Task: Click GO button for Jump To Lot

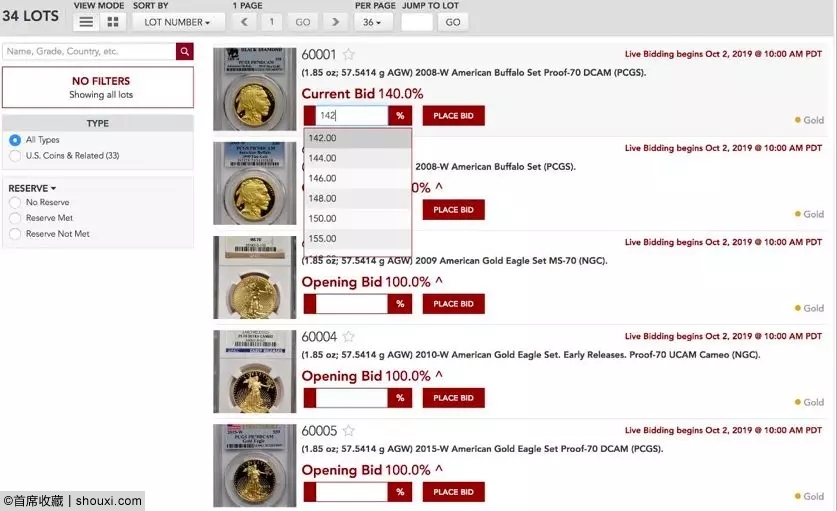Action: pyautogui.click(x=453, y=22)
